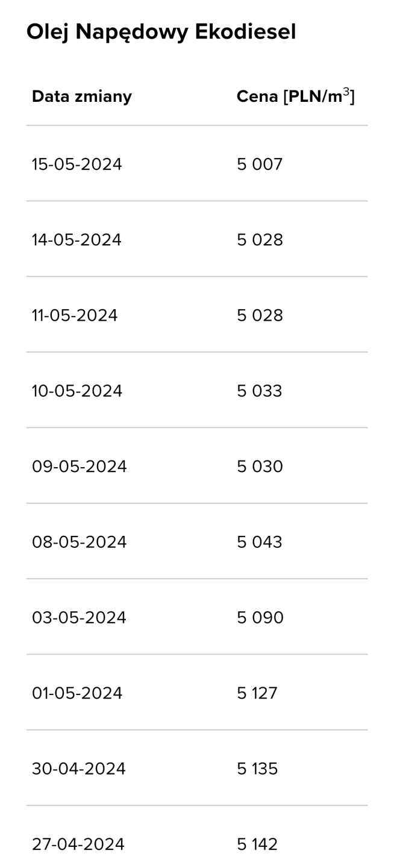Select the price 5 127

point(257,693)
